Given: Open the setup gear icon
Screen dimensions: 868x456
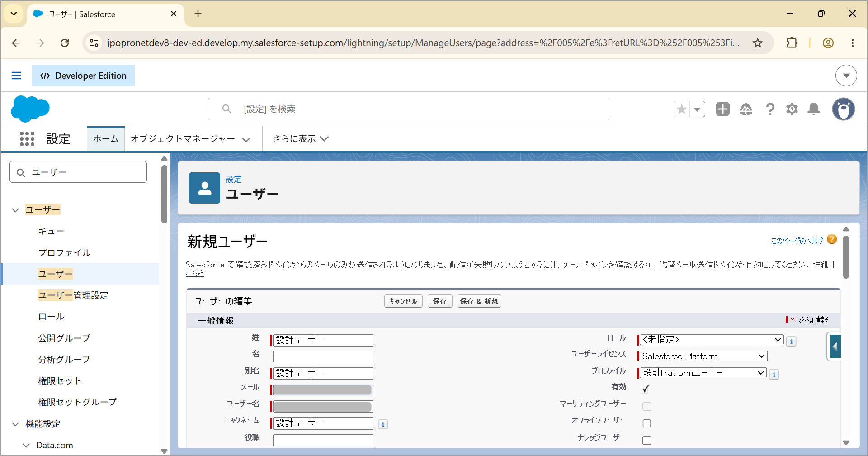Looking at the screenshot, I should click(792, 109).
